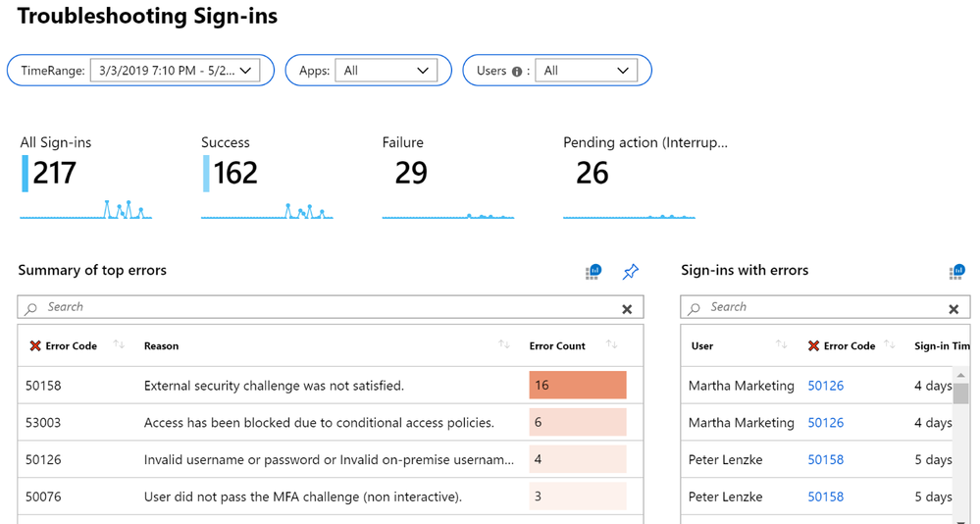This screenshot has height=524, width=980.
Task: Sort top errors by Error Code
Action: pyautogui.click(x=119, y=345)
